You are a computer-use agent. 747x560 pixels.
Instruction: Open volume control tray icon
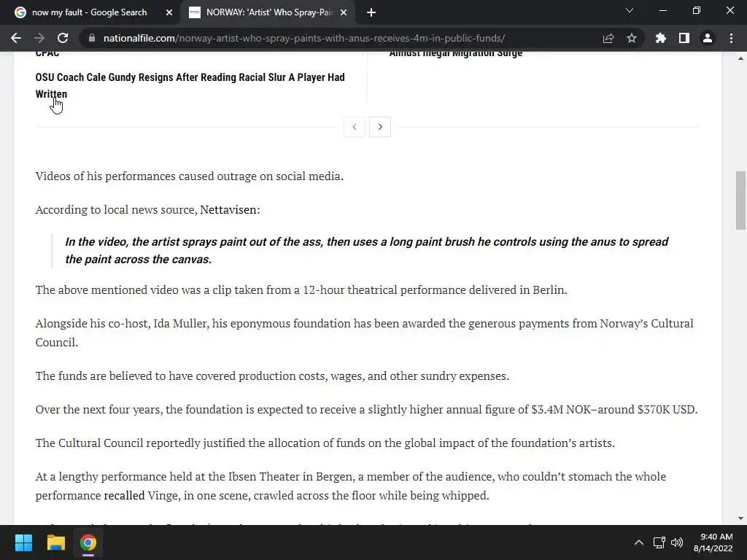point(677,542)
